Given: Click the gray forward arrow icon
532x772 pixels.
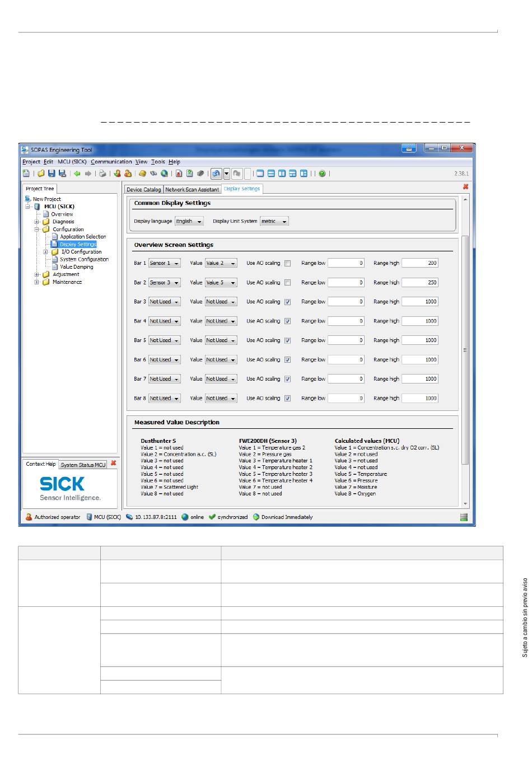Looking at the screenshot, I should pyautogui.click(x=88, y=174).
